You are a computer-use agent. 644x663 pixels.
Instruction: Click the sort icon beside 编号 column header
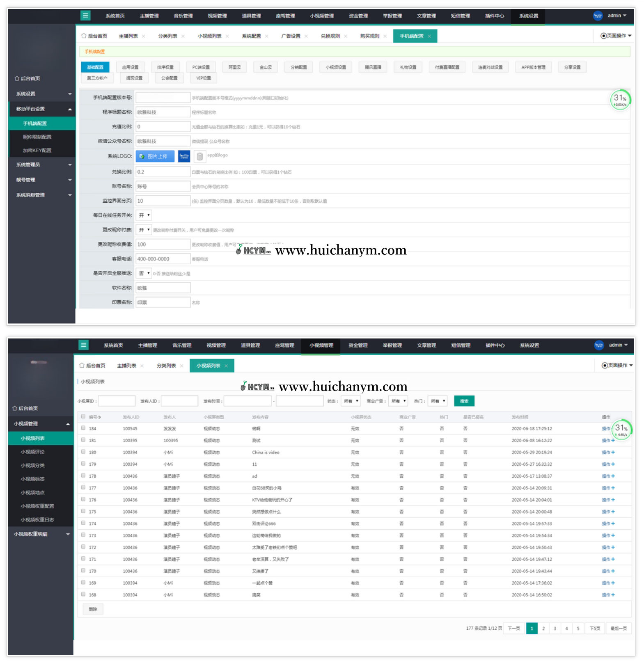tap(99, 417)
